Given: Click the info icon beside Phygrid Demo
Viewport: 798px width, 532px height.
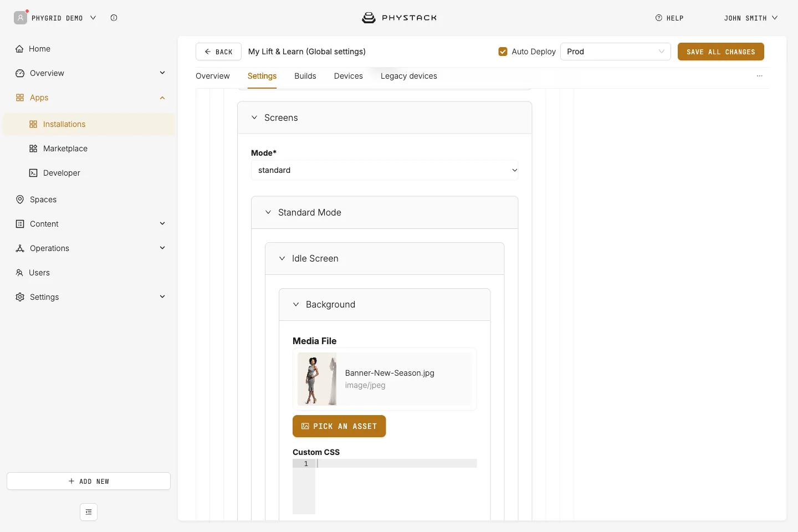Looking at the screenshot, I should [114, 18].
